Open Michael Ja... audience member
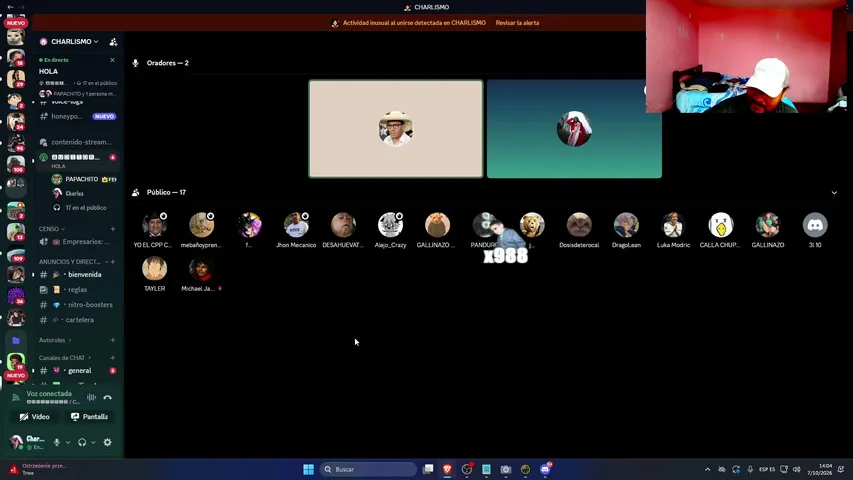 pos(201,274)
